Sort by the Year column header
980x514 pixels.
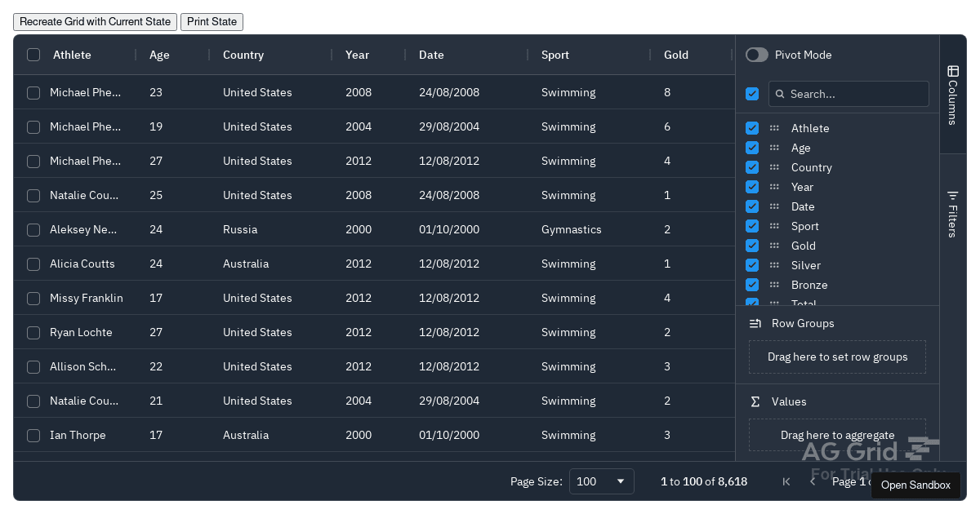tap(357, 55)
